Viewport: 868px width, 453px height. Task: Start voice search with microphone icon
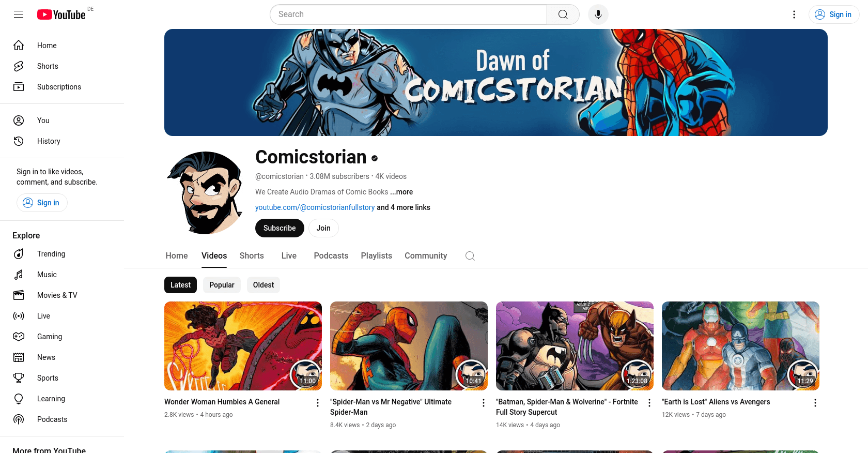(x=598, y=14)
